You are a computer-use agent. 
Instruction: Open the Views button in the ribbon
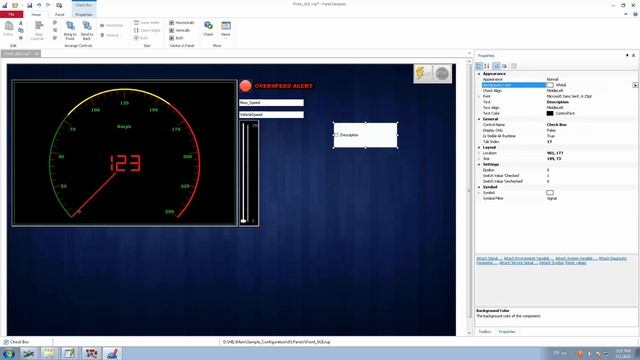[226, 29]
